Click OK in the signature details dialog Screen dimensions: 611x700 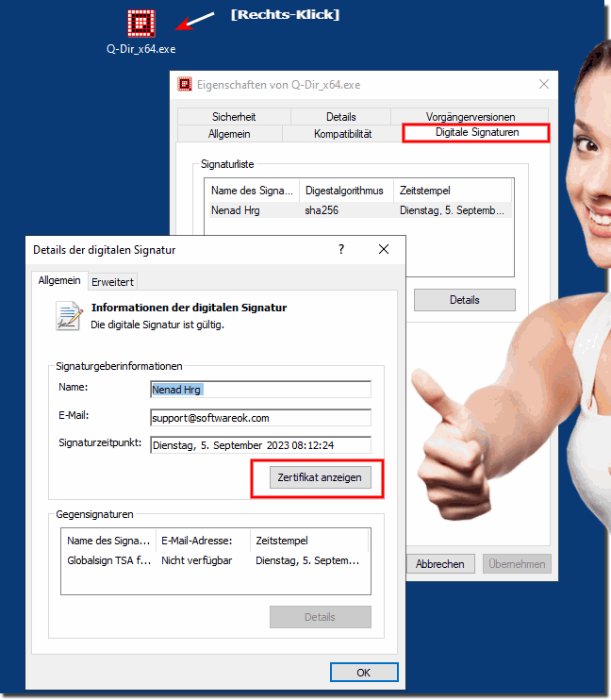[x=364, y=673]
